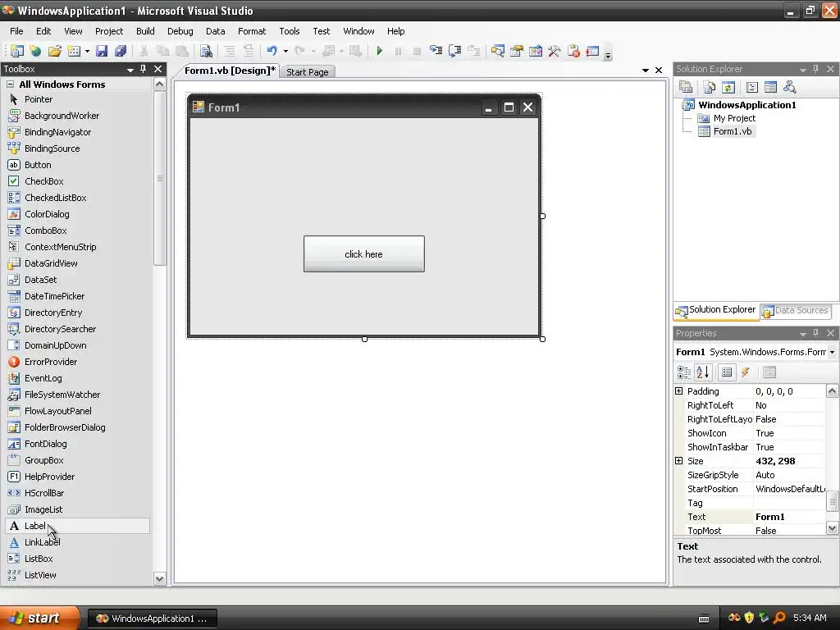
Task: Click the Toolbox scroll down arrow
Action: click(160, 578)
